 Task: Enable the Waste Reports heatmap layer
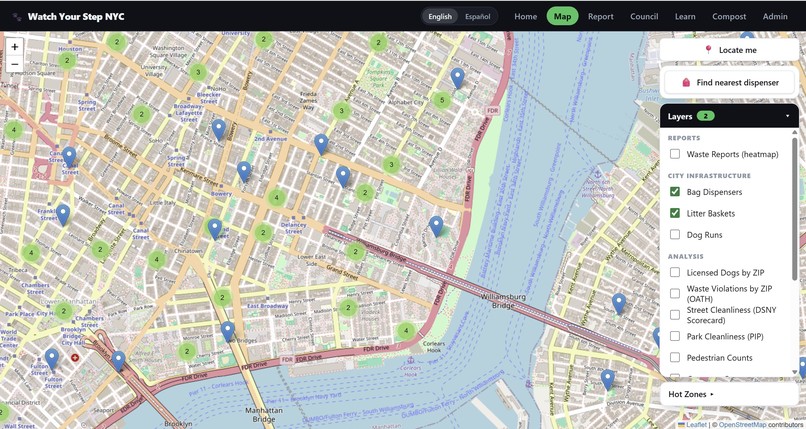(x=675, y=154)
